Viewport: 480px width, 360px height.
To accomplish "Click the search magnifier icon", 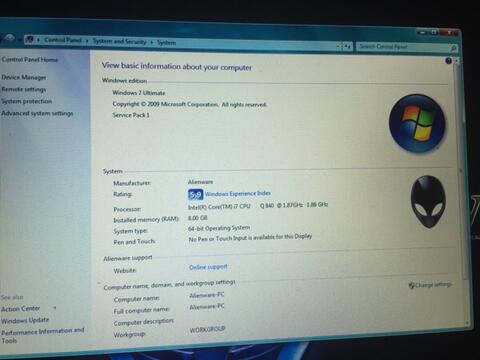I will coord(453,48).
